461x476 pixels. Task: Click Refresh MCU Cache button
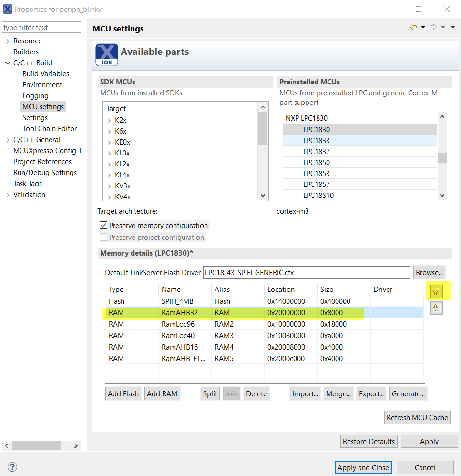[417, 417]
